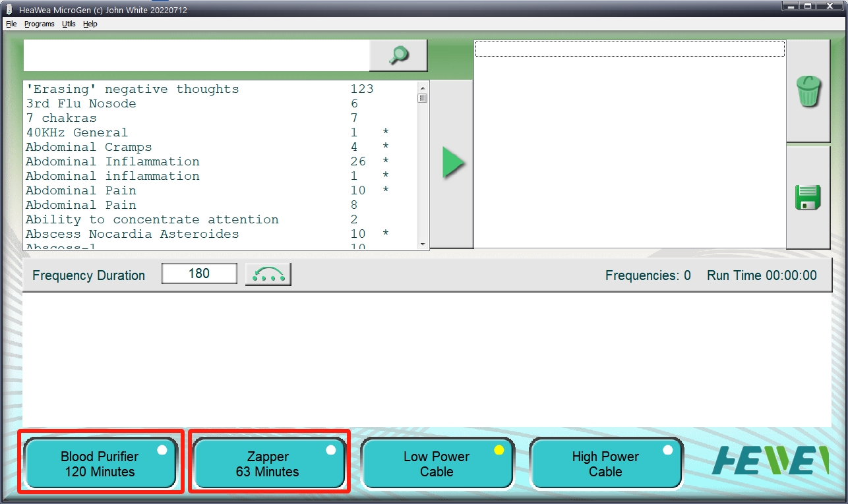Viewport: 848px width, 504px height.
Task: Click the green trash can icon
Action: coord(808,91)
